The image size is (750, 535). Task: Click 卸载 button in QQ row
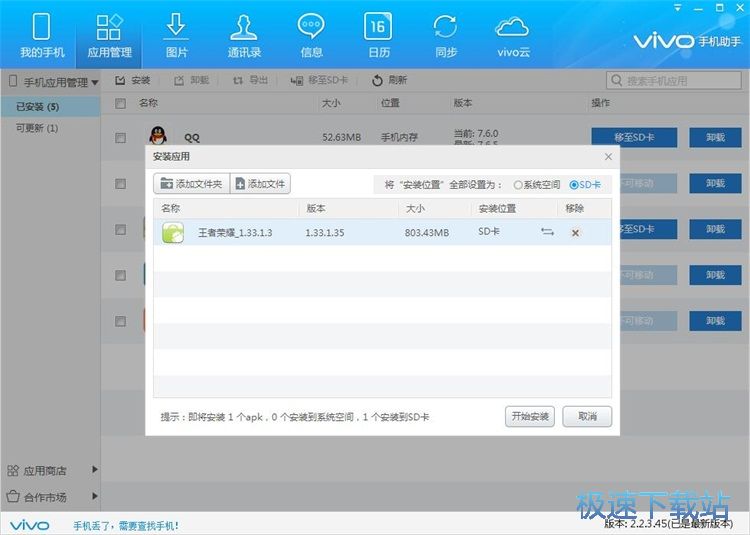pos(716,138)
